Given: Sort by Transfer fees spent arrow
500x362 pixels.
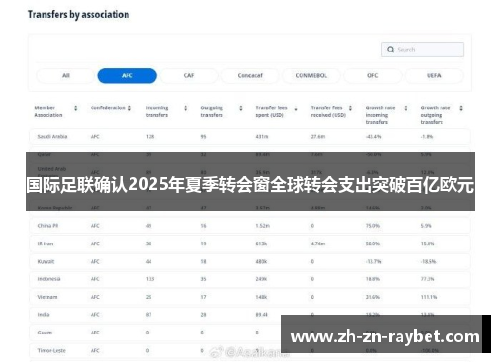Looking at the screenshot, I should 296,109.
